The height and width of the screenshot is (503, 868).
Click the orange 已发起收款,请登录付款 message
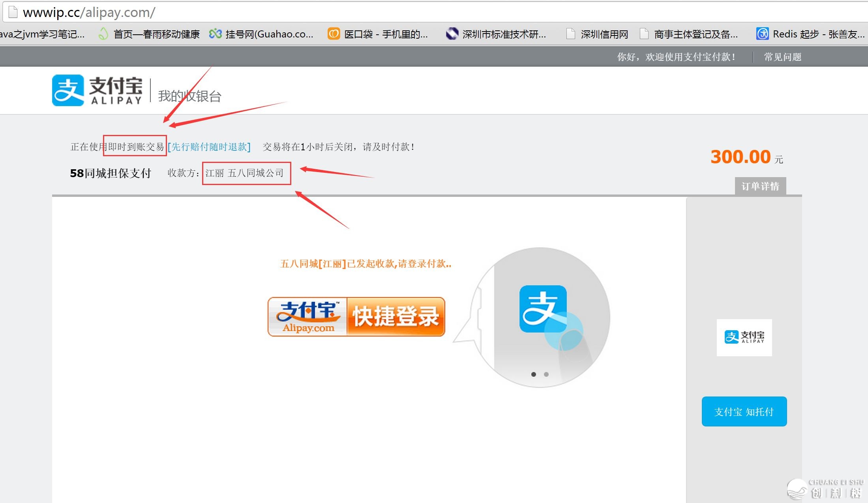click(366, 264)
